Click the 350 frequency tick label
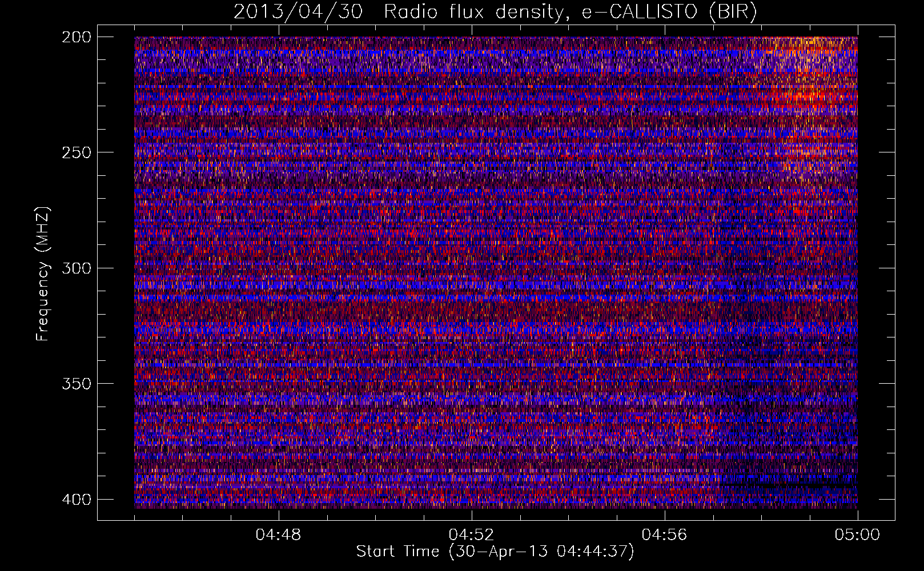Image resolution: width=924 pixels, height=571 pixels. coord(76,384)
